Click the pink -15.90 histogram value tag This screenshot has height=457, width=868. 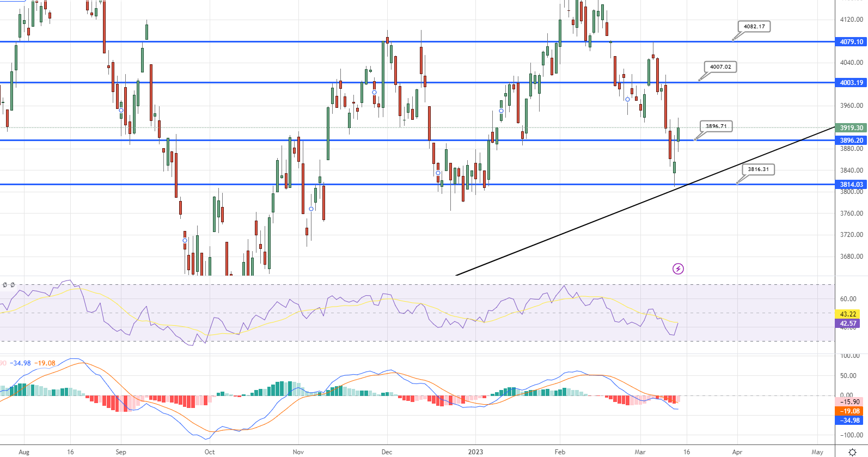pyautogui.click(x=849, y=402)
